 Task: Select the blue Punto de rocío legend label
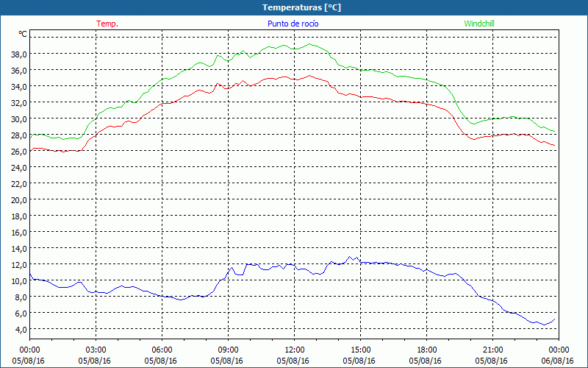293,24
